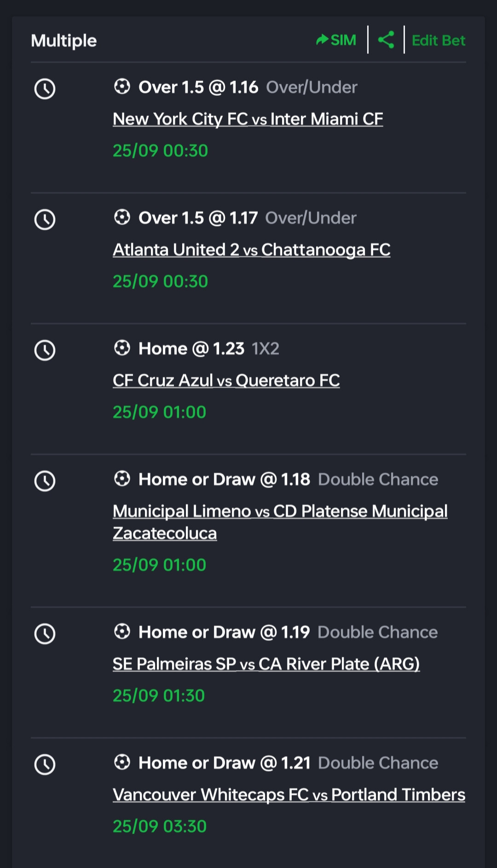497x868 pixels.
Task: Open Atlanta United 2 vs Chattanooga FC link
Action: pos(251,250)
